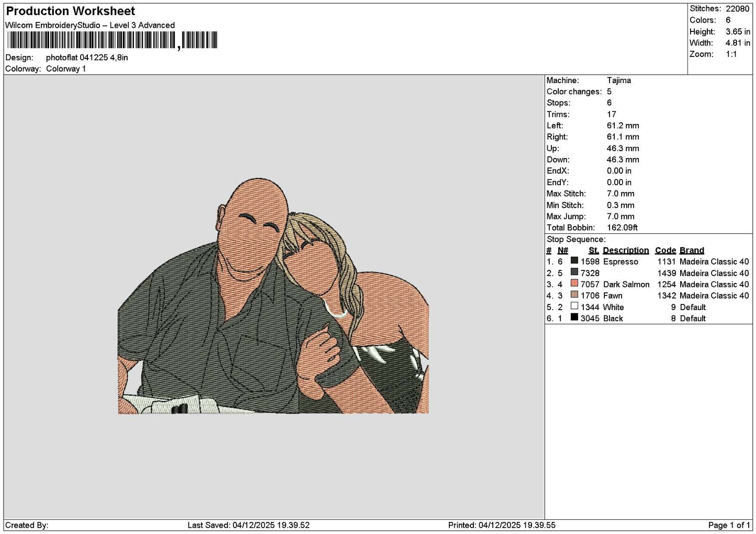This screenshot has width=756, height=534.
Task: Click the 'N#' column header
Action: click(563, 251)
